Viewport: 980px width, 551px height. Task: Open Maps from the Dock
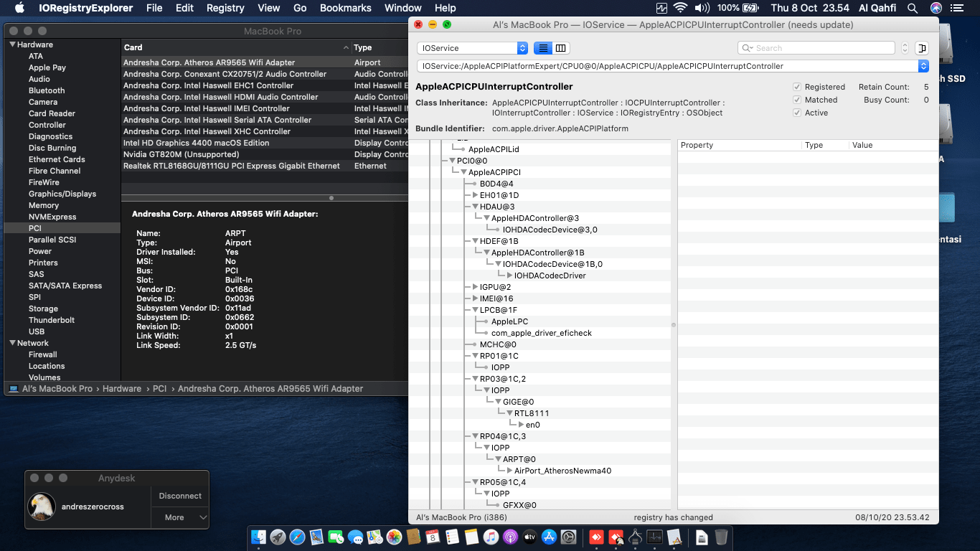pyautogui.click(x=374, y=537)
